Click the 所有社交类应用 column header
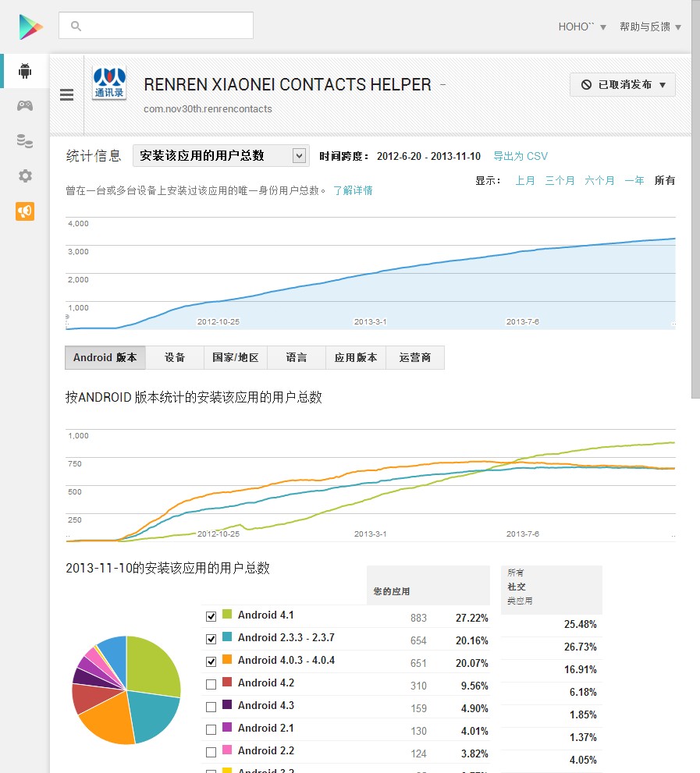Screen dimensions: 700x773 pyautogui.click(x=552, y=590)
